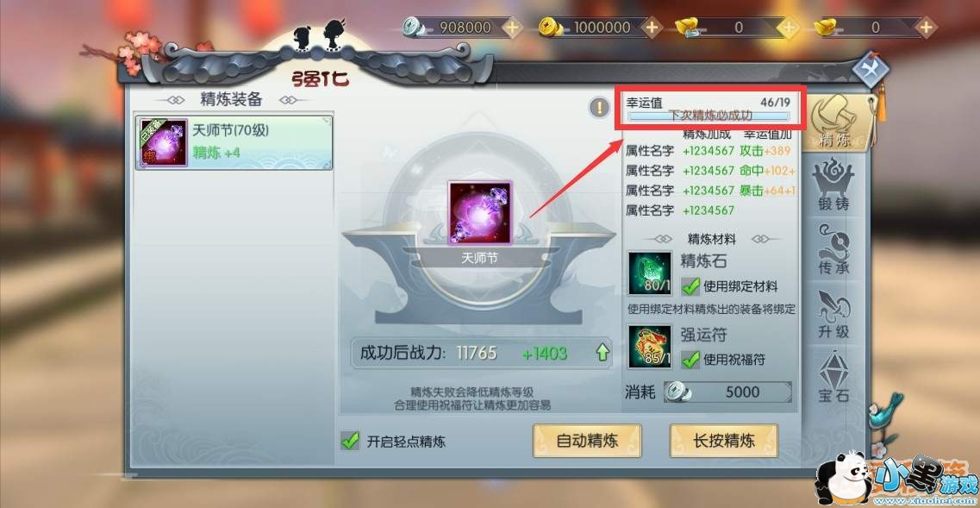The height and width of the screenshot is (508, 980).
Task: Select the 升级 upgrade tab icon
Action: (834, 316)
